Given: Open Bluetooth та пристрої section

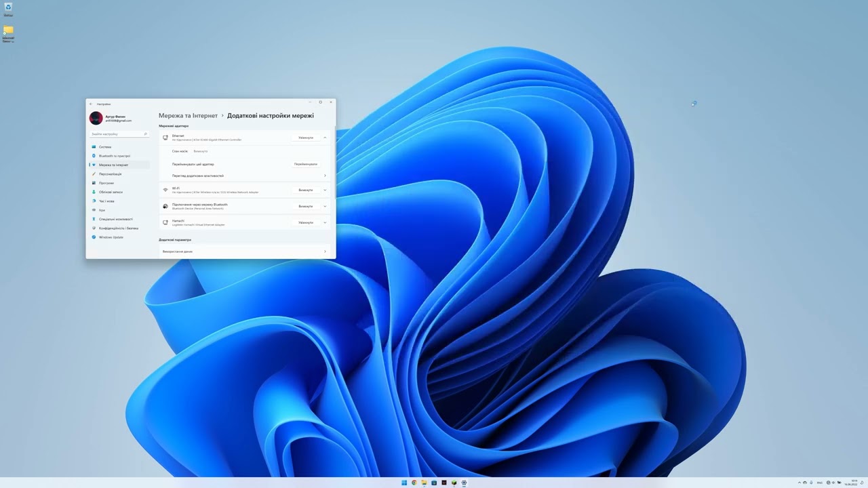Looking at the screenshot, I should [119, 156].
